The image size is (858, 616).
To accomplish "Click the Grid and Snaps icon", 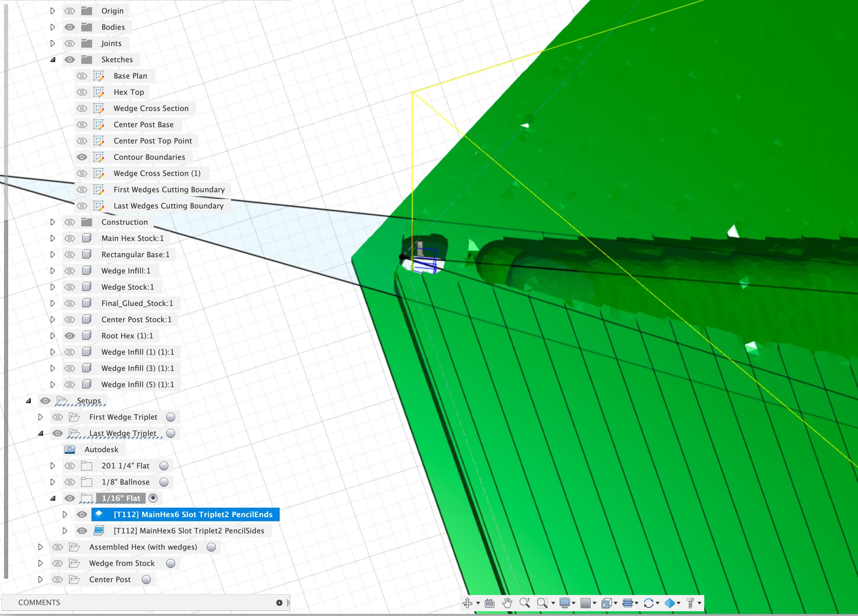I will 585,603.
